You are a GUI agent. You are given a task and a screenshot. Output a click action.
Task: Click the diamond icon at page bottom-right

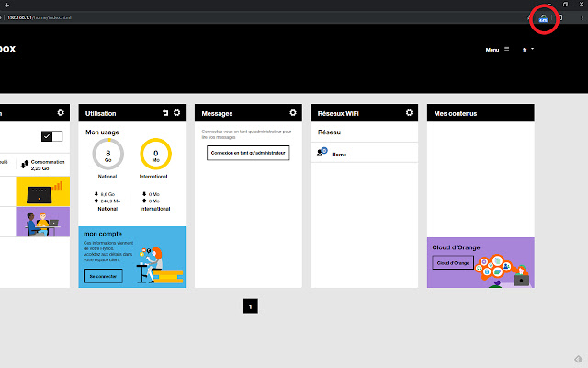pyautogui.click(x=578, y=359)
